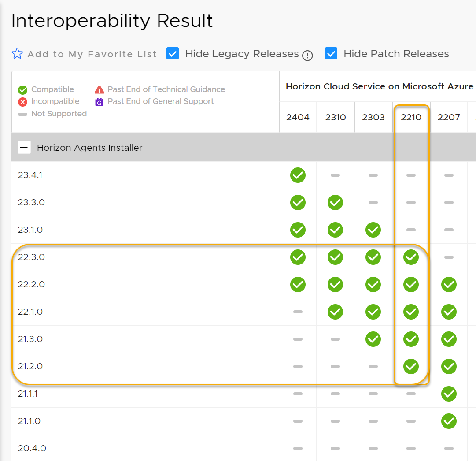Click compatible check for 22.3.0 under 2210
476x461 pixels.
pos(411,257)
